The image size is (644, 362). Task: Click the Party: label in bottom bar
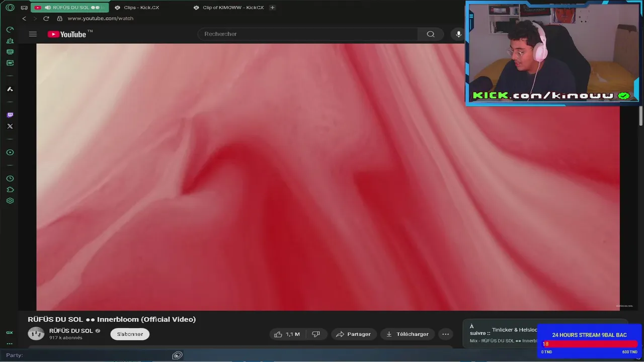coord(14,355)
